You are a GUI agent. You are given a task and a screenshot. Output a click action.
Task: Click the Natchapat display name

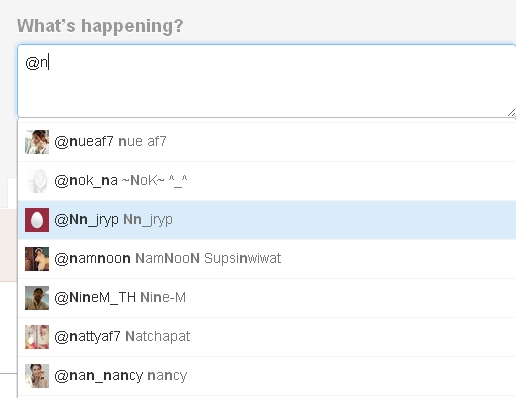click(157, 336)
